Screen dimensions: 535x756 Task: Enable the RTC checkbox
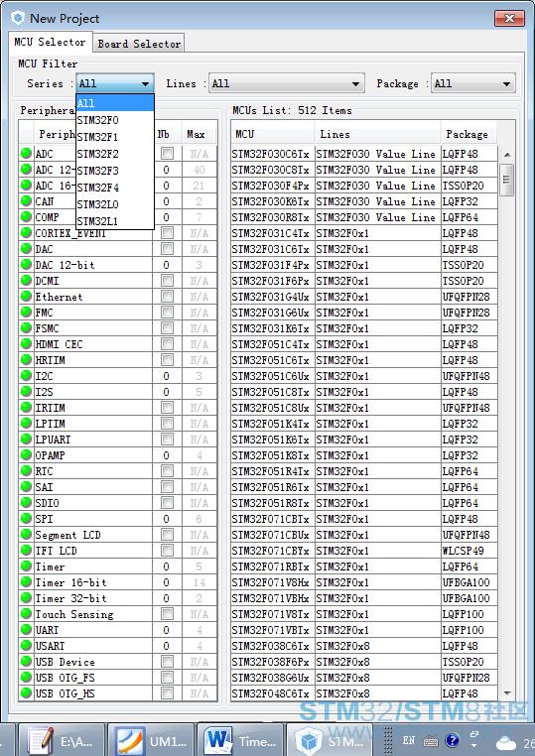167,471
